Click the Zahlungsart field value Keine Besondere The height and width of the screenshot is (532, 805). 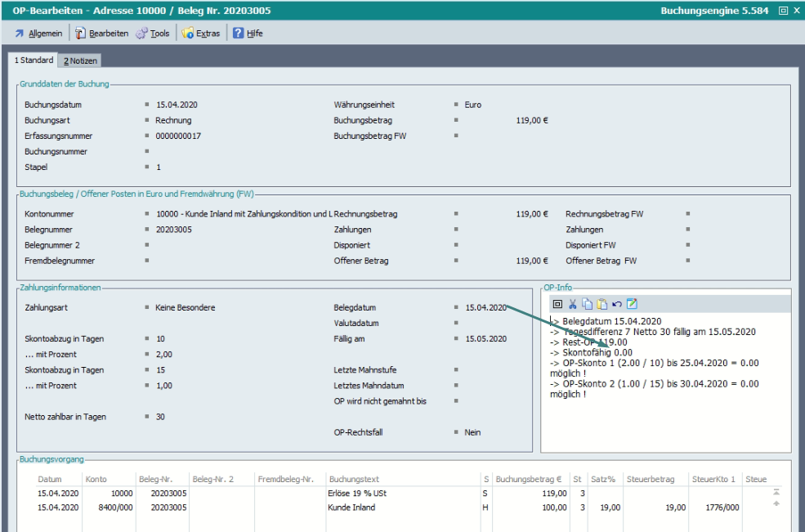[x=185, y=308]
